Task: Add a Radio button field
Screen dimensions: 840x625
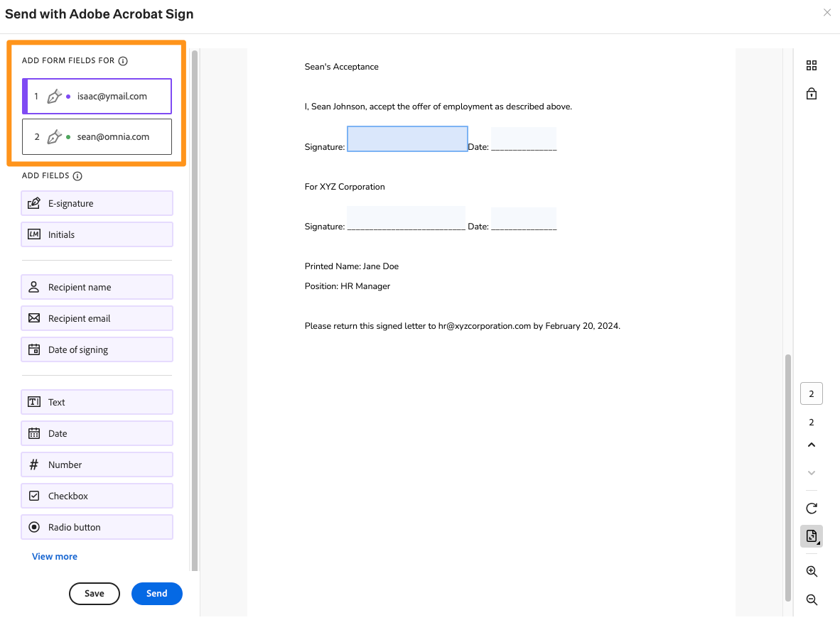Action: [x=97, y=527]
